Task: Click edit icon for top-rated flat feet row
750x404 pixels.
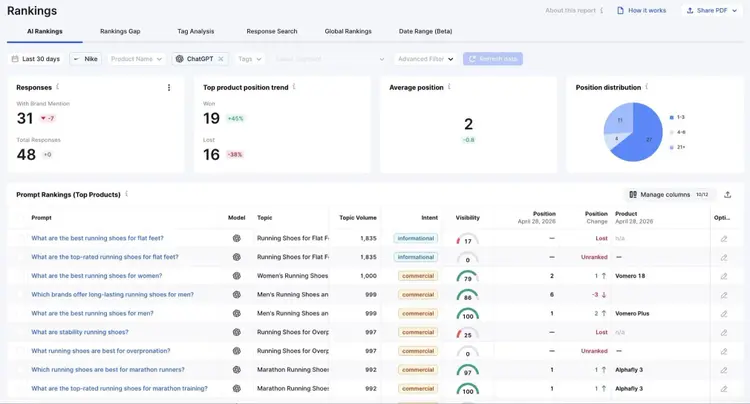Action: coord(724,257)
